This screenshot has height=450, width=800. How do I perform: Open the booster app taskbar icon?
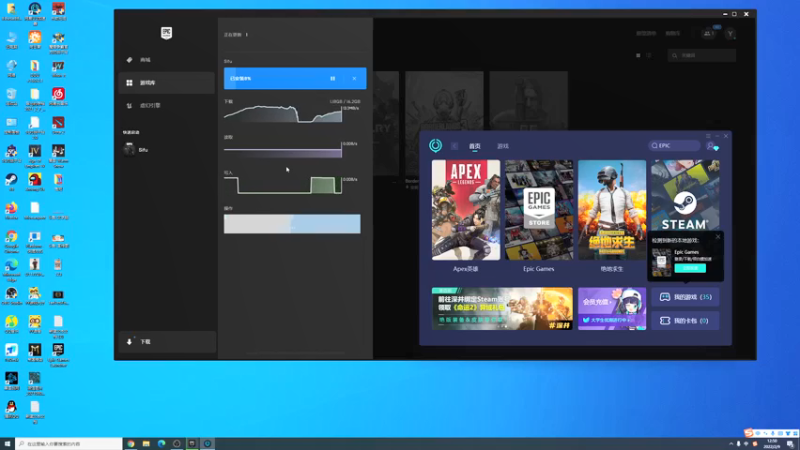(x=208, y=444)
